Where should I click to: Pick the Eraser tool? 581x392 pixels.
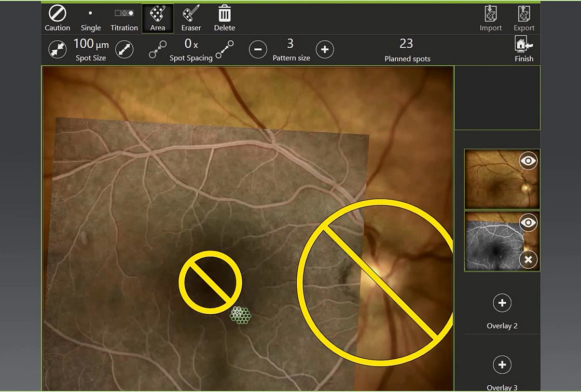pos(191,19)
